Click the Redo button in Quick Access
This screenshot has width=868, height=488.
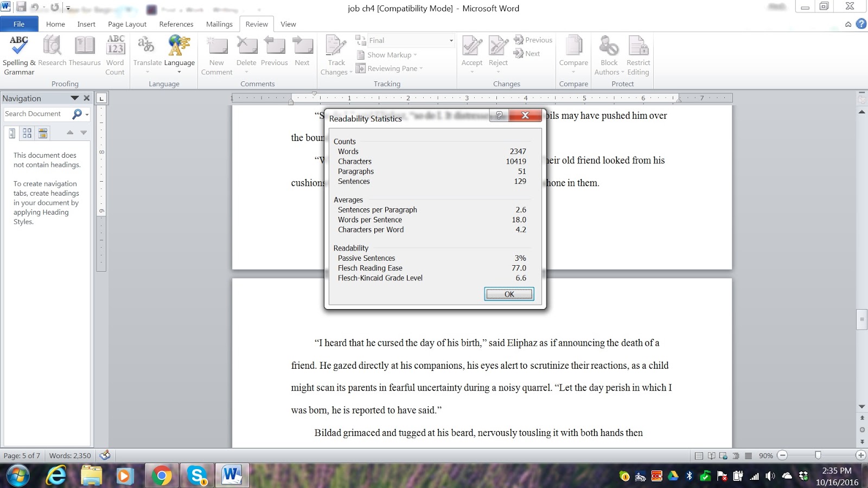(55, 7)
